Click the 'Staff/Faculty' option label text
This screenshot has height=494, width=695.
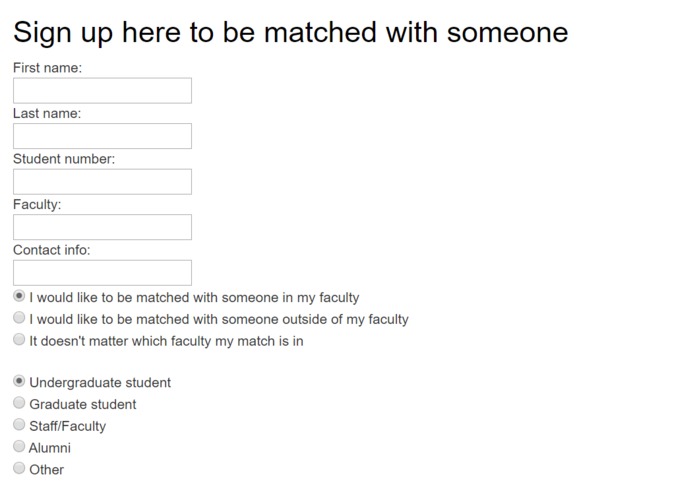[68, 426]
